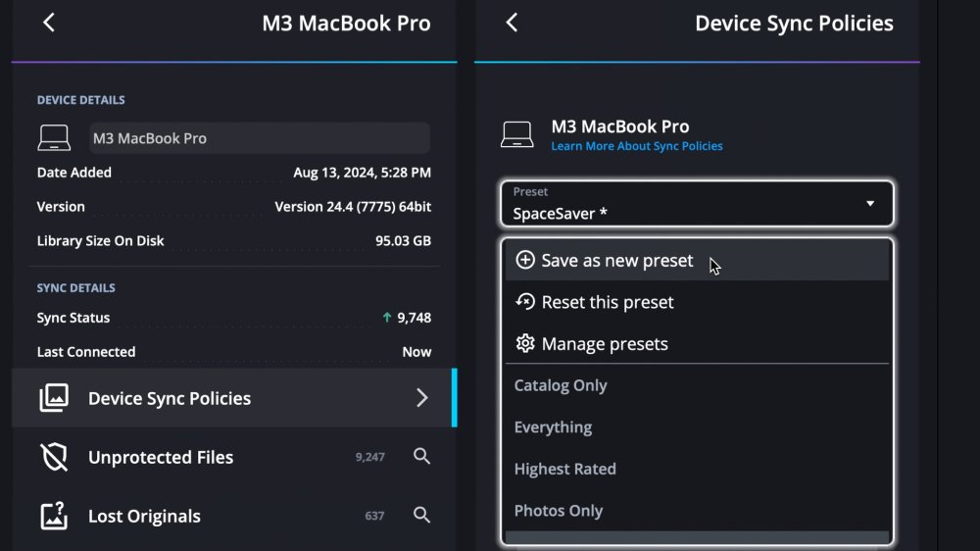Open Learn More About Sync Policies link
Screen dimensions: 980x551
pyautogui.click(x=637, y=146)
